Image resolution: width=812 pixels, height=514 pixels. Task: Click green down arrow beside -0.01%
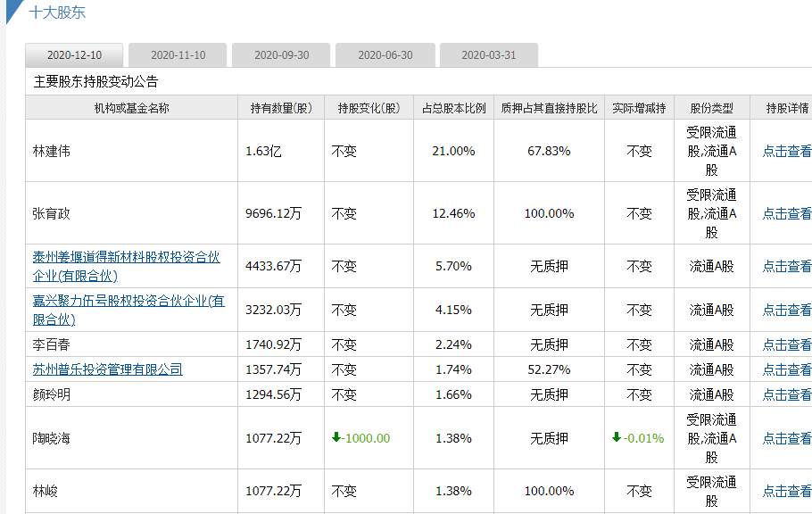tap(616, 438)
